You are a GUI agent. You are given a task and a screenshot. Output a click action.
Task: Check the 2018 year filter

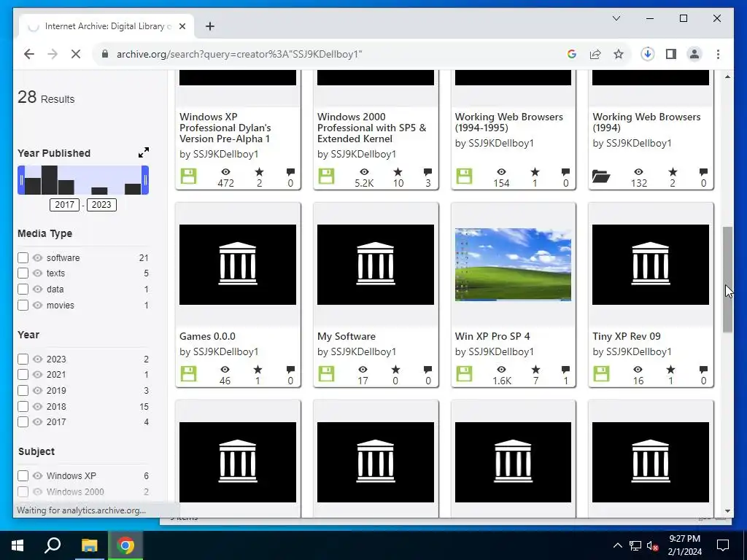pyautogui.click(x=23, y=407)
